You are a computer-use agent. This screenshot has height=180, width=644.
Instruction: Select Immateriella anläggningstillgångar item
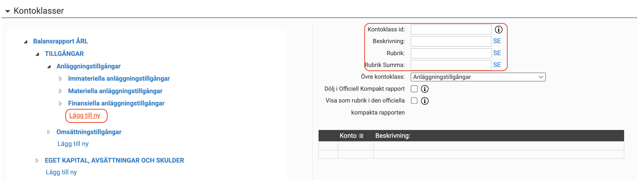coord(119,79)
